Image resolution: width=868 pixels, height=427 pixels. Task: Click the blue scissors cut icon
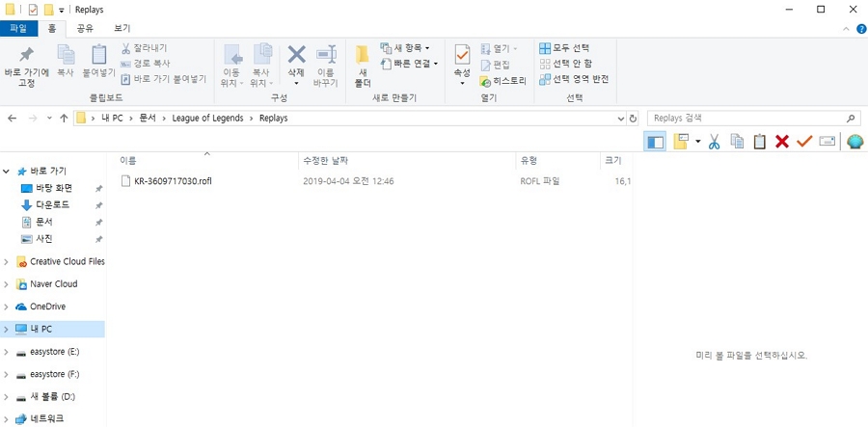coord(714,142)
